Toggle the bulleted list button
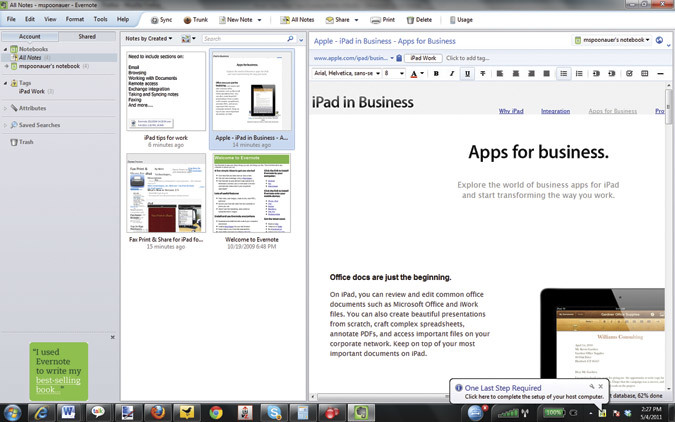The height and width of the screenshot is (422, 675). (x=564, y=74)
